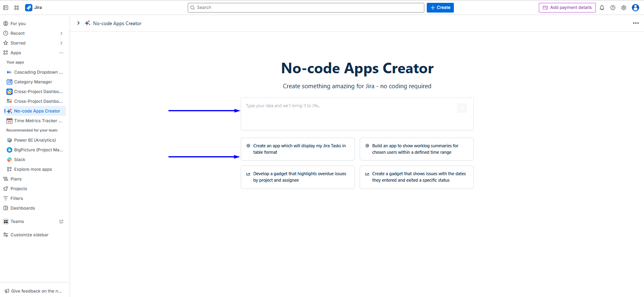Choose the status entered and exited dates gadget suggestion

click(417, 177)
